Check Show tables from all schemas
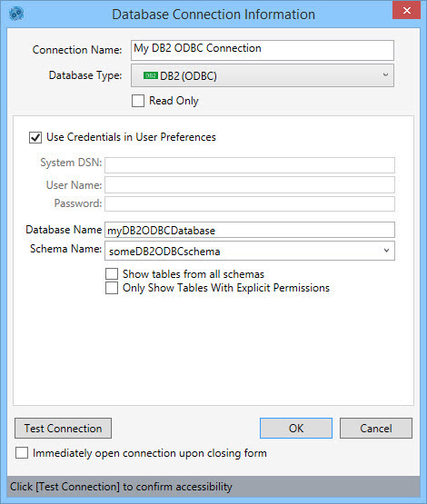The image size is (427, 504). [112, 274]
